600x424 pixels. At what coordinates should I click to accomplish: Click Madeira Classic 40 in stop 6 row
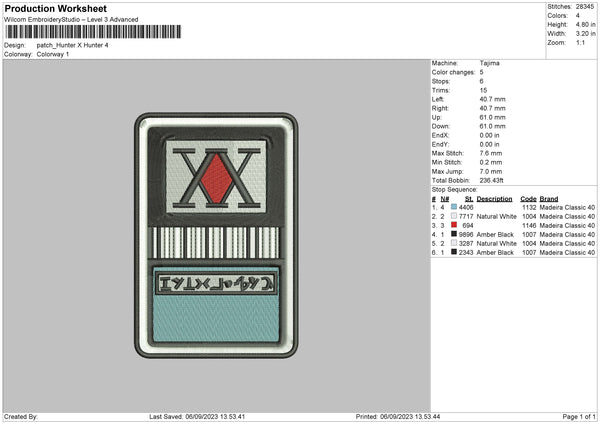567,253
